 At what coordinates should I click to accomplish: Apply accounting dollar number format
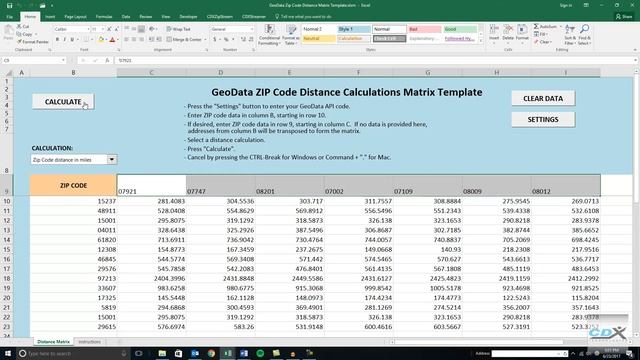click(214, 40)
